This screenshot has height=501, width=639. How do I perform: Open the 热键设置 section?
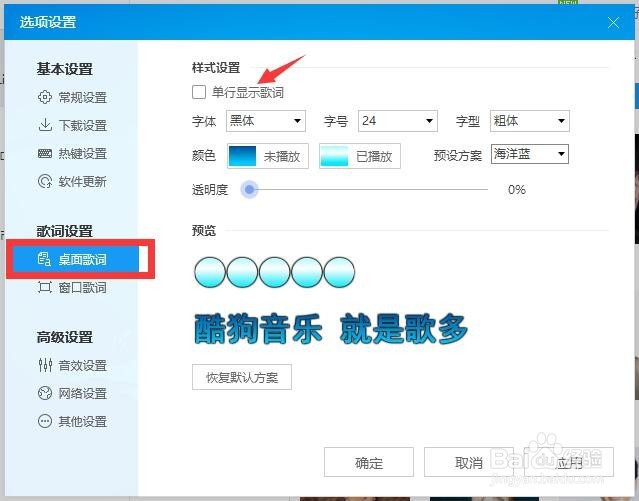tap(83, 154)
